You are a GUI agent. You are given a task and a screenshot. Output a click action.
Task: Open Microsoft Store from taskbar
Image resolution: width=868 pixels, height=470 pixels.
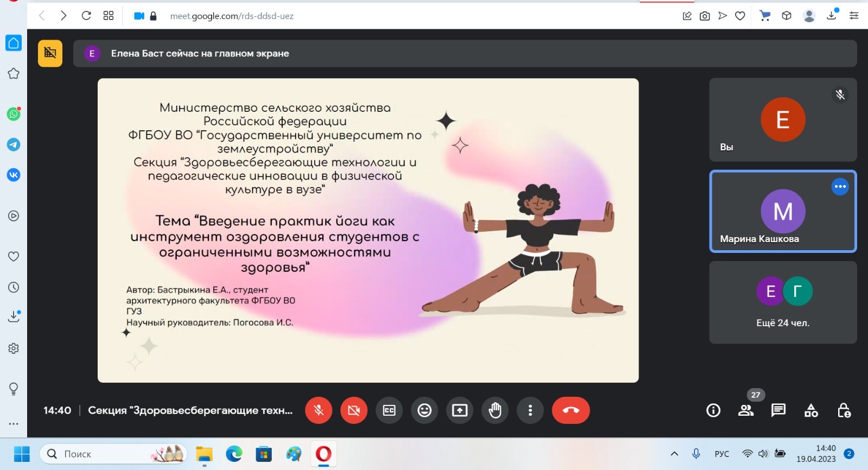(x=264, y=454)
